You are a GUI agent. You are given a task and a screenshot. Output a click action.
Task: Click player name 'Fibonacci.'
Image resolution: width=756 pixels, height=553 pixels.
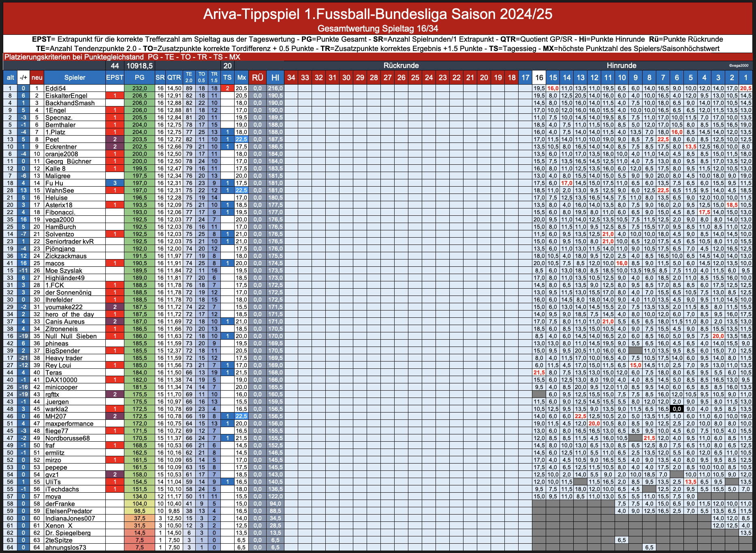60,212
